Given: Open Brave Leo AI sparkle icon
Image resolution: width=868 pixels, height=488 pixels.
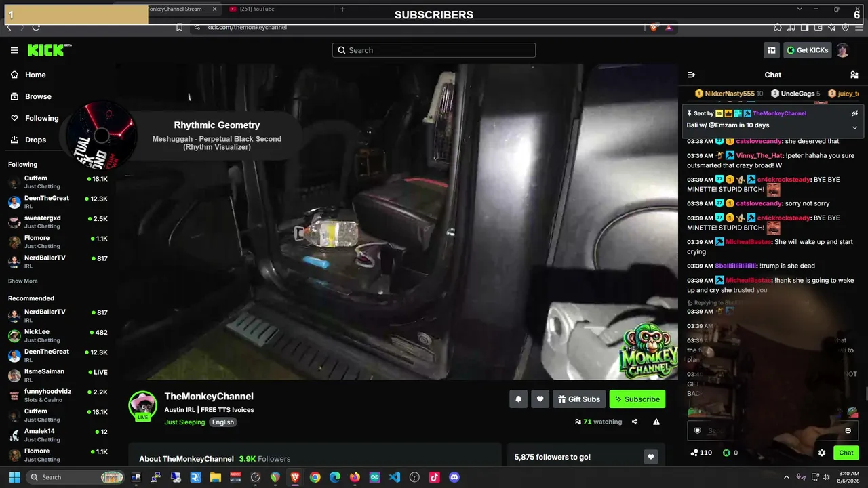Looking at the screenshot, I should pos(831,27).
